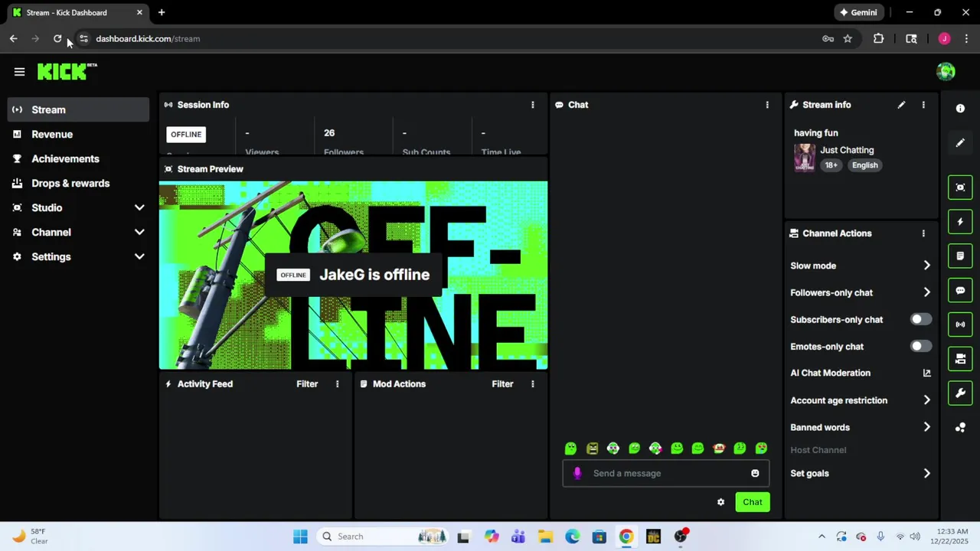Open the profile avatar menu in dashboard header
980x551 pixels.
coord(946,71)
